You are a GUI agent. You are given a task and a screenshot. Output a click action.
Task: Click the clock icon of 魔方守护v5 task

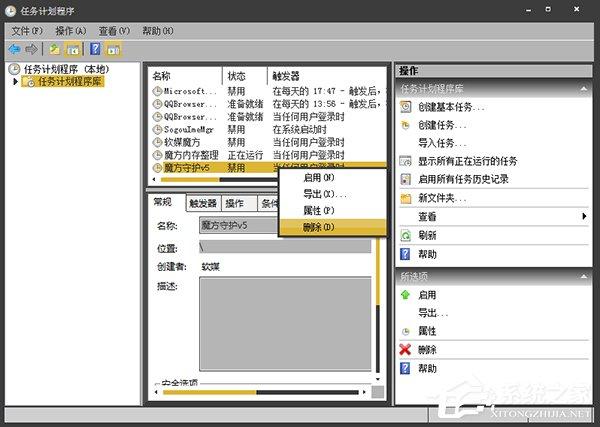pyautogui.click(x=157, y=168)
